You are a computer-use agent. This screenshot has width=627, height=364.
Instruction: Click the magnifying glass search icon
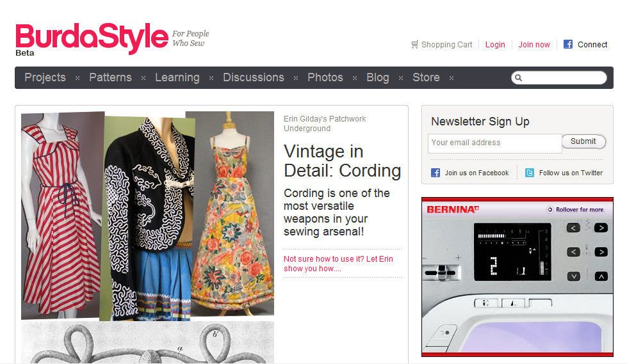pyautogui.click(x=518, y=77)
